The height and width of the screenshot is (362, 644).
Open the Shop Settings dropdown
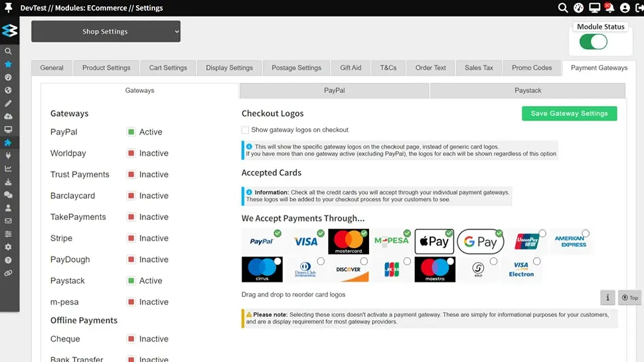106,32
